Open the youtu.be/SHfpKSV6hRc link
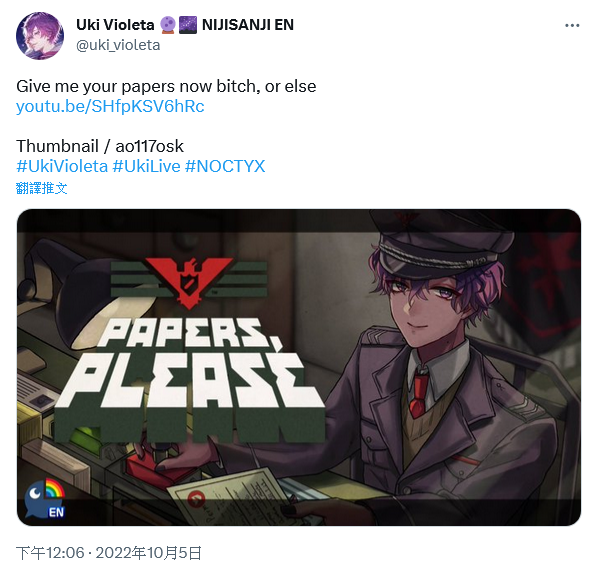Viewport: 598px width, 577px height. [x=110, y=106]
